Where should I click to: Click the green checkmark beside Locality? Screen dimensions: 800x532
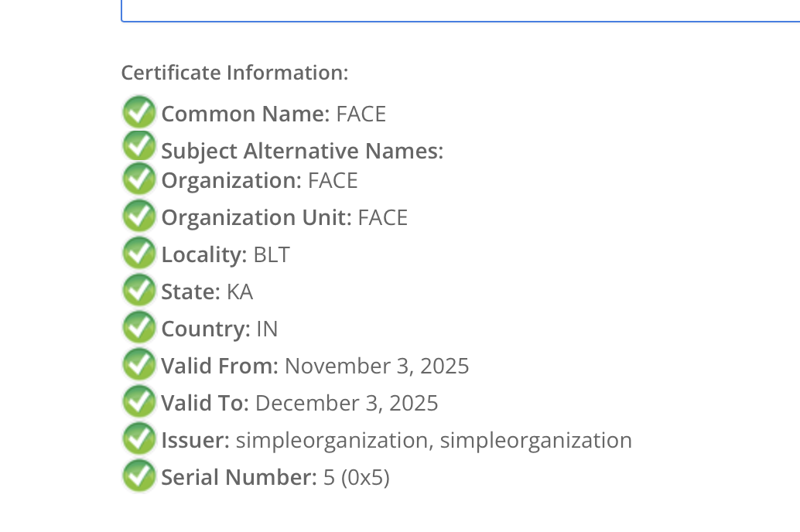[x=139, y=253]
